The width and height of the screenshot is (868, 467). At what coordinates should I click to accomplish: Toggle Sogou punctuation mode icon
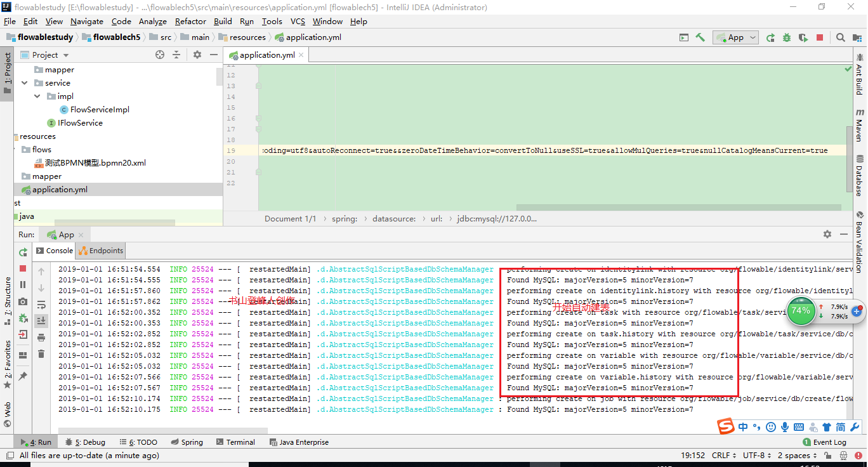point(757,427)
